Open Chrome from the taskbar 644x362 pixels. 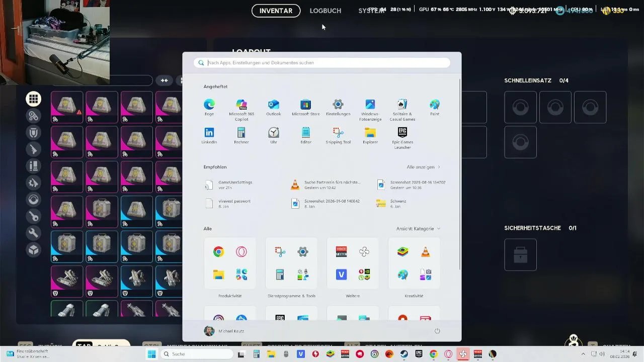click(x=433, y=354)
